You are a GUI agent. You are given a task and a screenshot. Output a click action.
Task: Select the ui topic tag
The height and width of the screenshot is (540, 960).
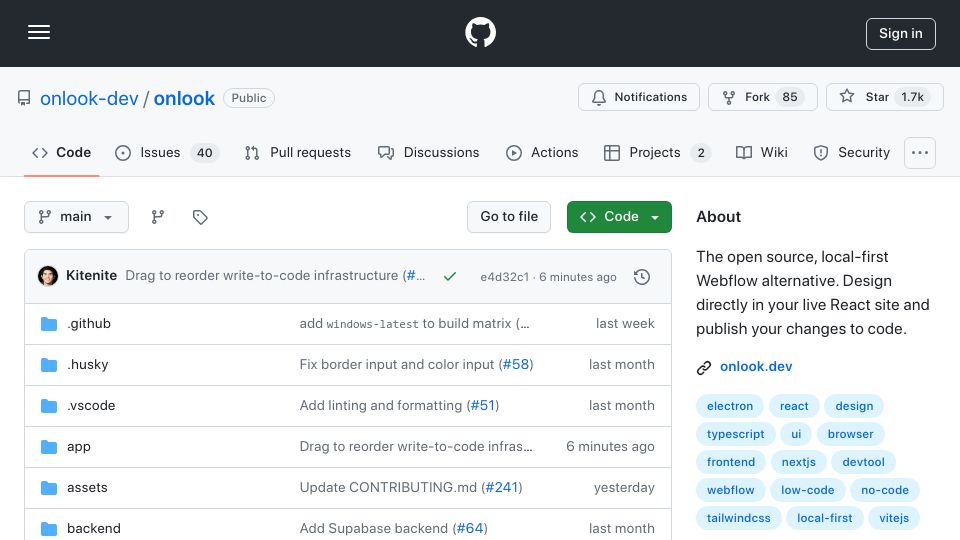click(796, 434)
